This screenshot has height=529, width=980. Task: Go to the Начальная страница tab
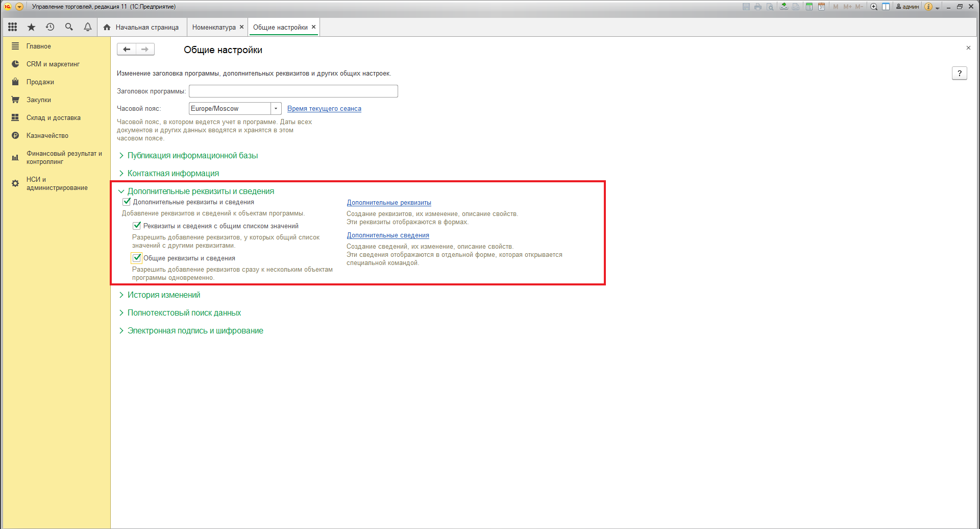coord(146,28)
